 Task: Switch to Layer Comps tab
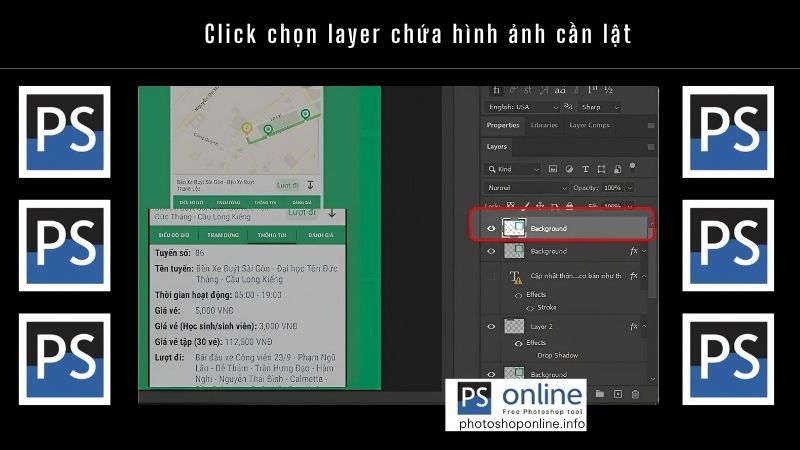589,125
